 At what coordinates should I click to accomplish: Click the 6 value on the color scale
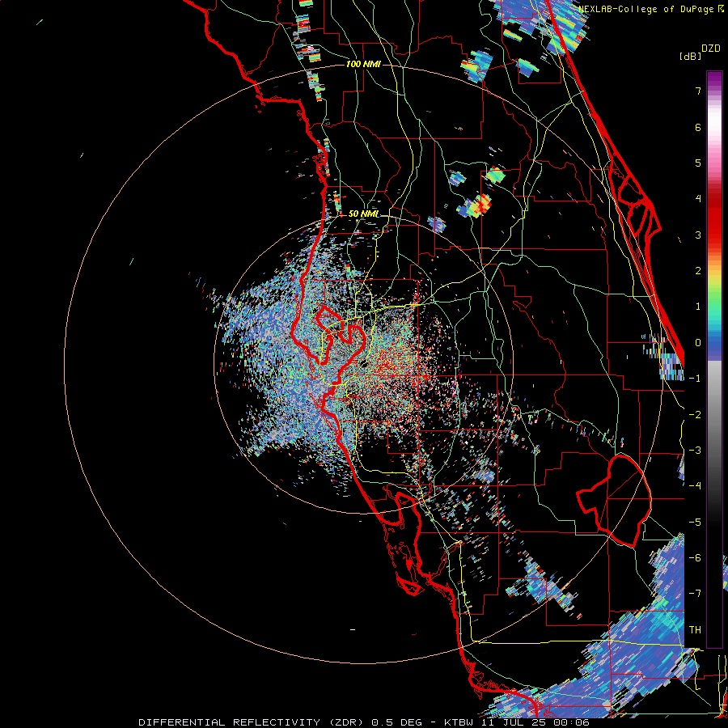698,127
